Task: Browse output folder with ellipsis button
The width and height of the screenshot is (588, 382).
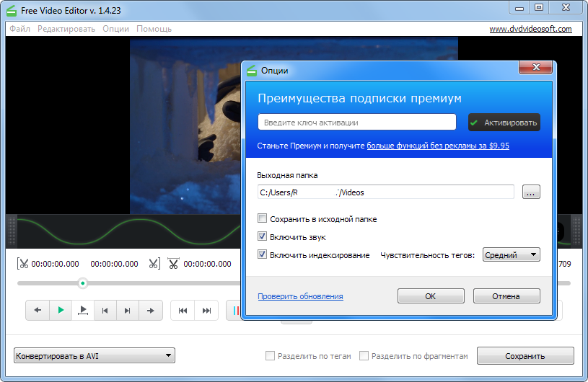Action: 531,192
